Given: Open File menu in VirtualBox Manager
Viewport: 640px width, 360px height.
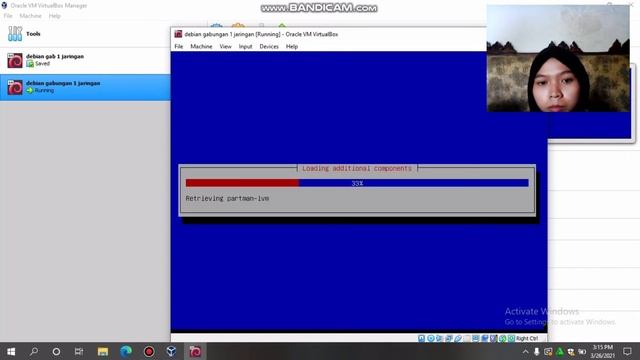Looking at the screenshot, I should tap(8, 16).
